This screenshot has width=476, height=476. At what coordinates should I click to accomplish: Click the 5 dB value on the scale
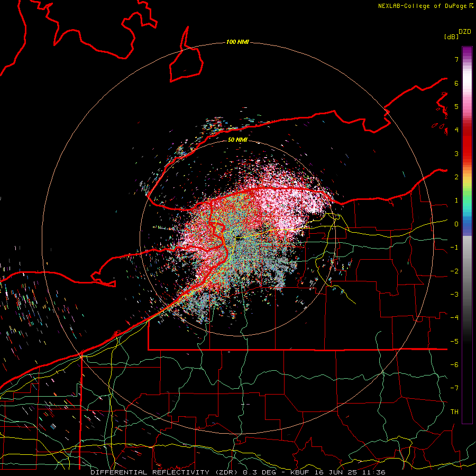pyautogui.click(x=456, y=106)
